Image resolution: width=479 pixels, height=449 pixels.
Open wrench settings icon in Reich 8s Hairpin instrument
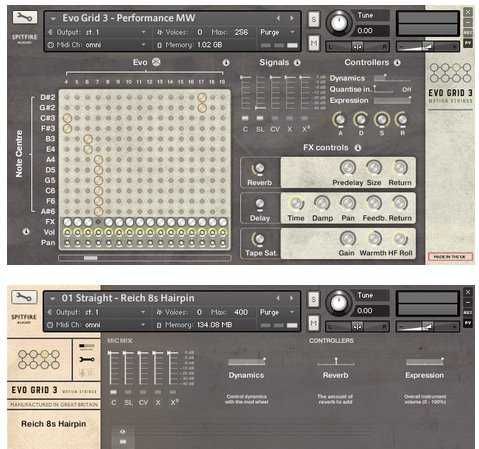click(24, 297)
